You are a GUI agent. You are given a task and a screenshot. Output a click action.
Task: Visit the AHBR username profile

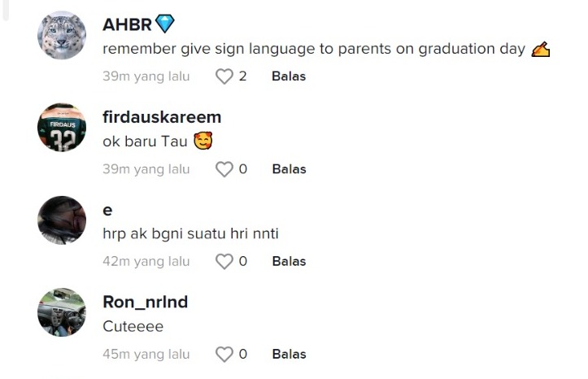tap(127, 24)
